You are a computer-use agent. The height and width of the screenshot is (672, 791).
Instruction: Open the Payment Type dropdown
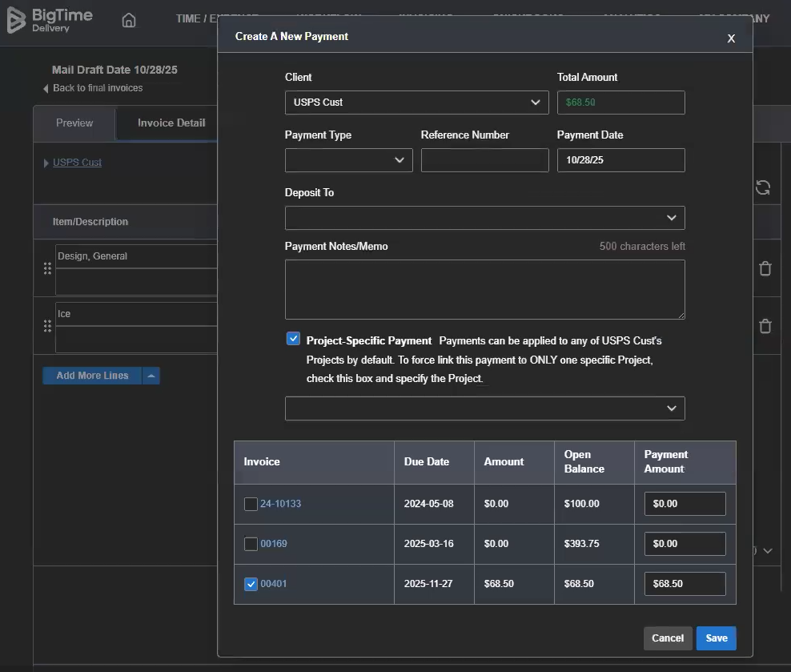348,160
